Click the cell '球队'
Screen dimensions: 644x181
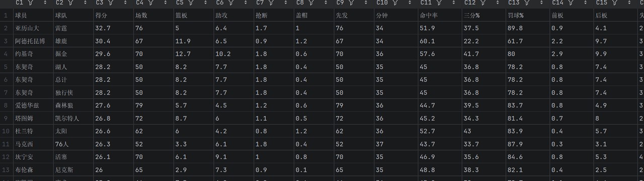point(73,16)
